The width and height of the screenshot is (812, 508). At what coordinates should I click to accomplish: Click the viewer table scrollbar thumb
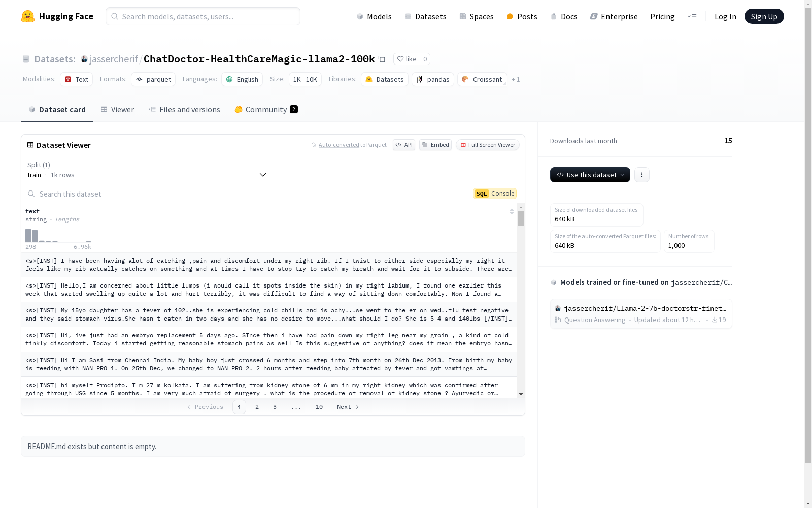tap(521, 218)
